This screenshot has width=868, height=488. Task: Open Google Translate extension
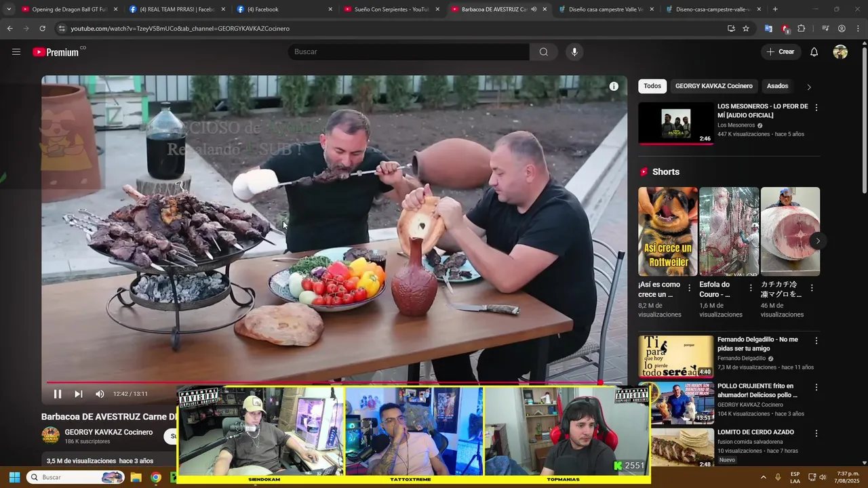(x=768, y=28)
